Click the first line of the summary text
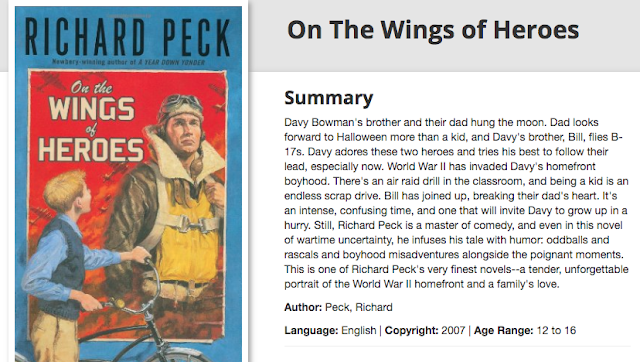Image resolution: width=640 pixels, height=362 pixels. pyautogui.click(x=441, y=122)
